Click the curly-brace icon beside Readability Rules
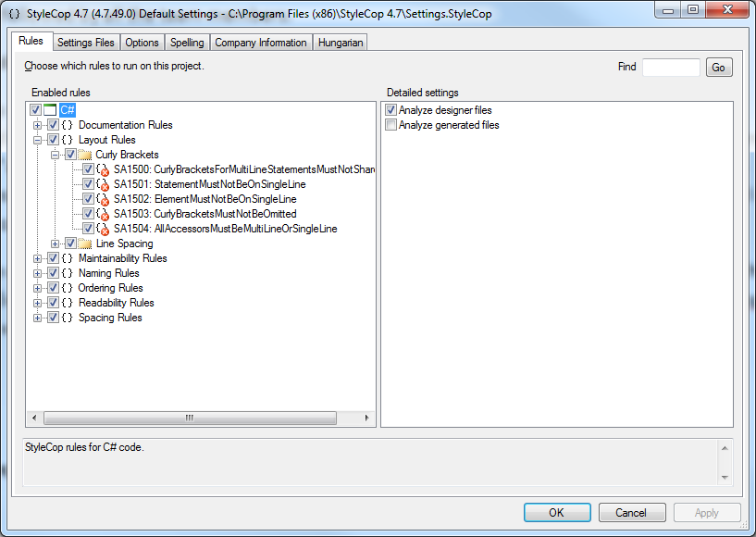The height and width of the screenshot is (537, 756). point(67,303)
